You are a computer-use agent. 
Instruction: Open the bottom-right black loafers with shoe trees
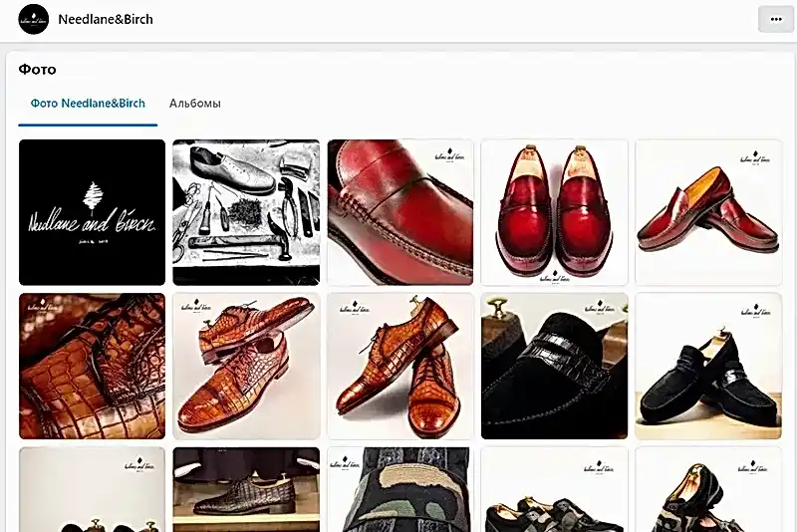tap(708, 489)
